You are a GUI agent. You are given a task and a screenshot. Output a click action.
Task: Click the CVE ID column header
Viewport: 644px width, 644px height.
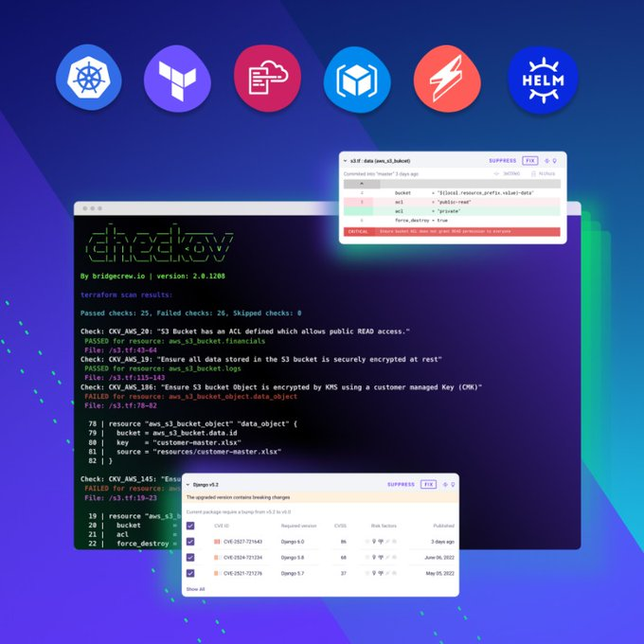pos(222,526)
